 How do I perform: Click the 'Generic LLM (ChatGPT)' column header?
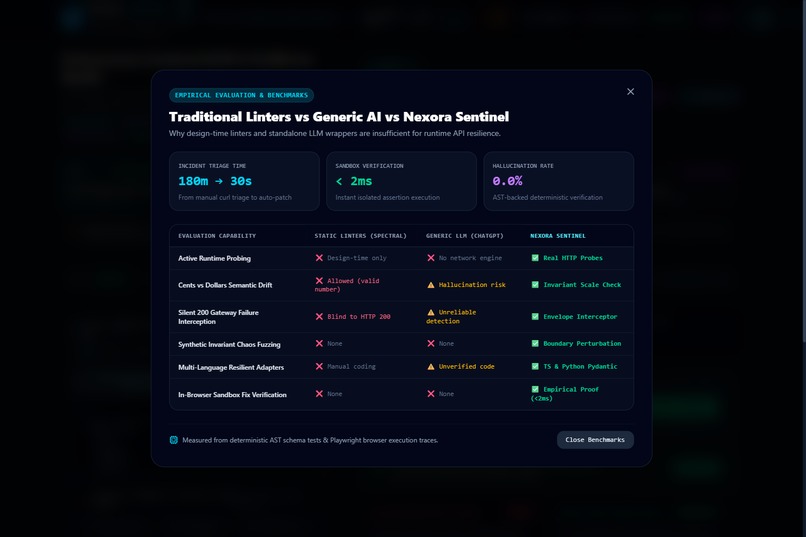click(x=465, y=236)
